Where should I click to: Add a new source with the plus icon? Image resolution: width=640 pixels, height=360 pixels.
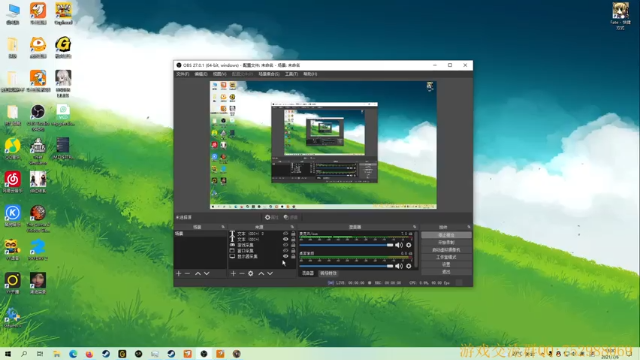(233, 273)
